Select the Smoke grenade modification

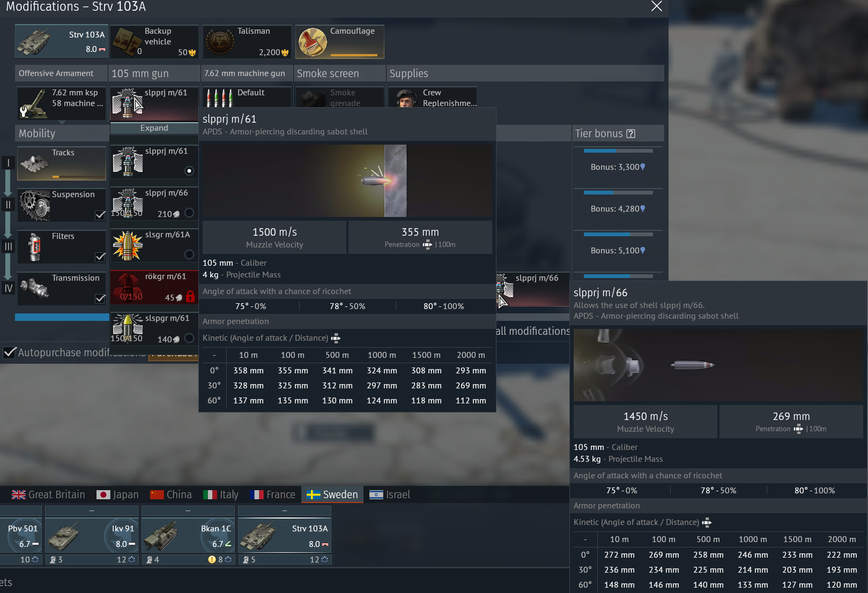point(340,97)
